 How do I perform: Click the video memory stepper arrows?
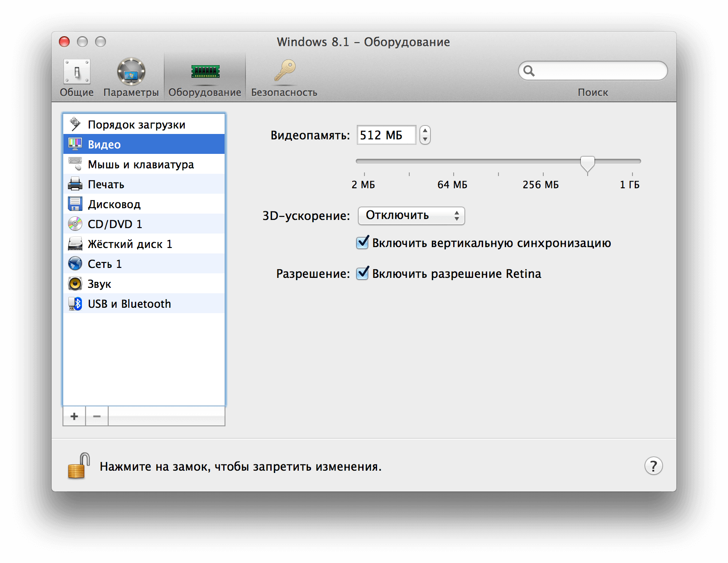425,135
